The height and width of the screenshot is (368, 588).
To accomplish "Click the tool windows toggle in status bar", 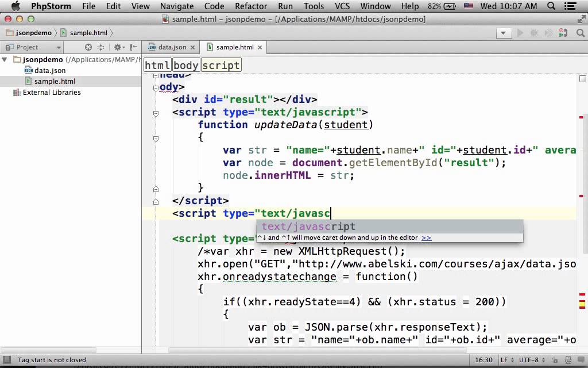I will coord(7,360).
